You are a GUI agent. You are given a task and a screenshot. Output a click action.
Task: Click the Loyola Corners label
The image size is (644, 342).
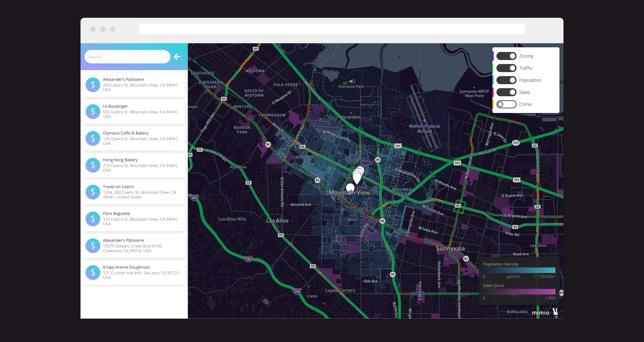pyautogui.click(x=340, y=290)
